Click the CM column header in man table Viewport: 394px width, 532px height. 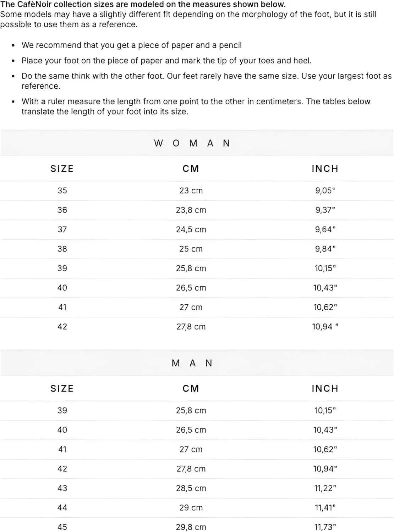(x=191, y=388)
